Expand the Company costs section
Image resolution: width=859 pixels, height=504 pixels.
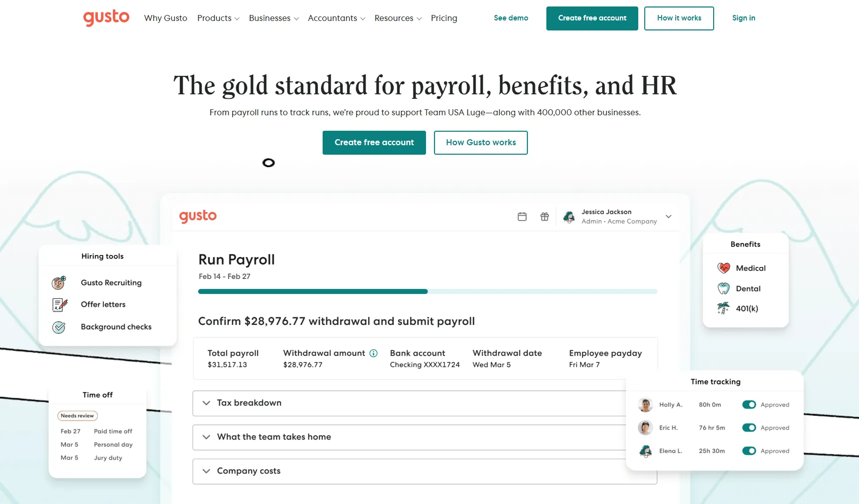[425, 471]
